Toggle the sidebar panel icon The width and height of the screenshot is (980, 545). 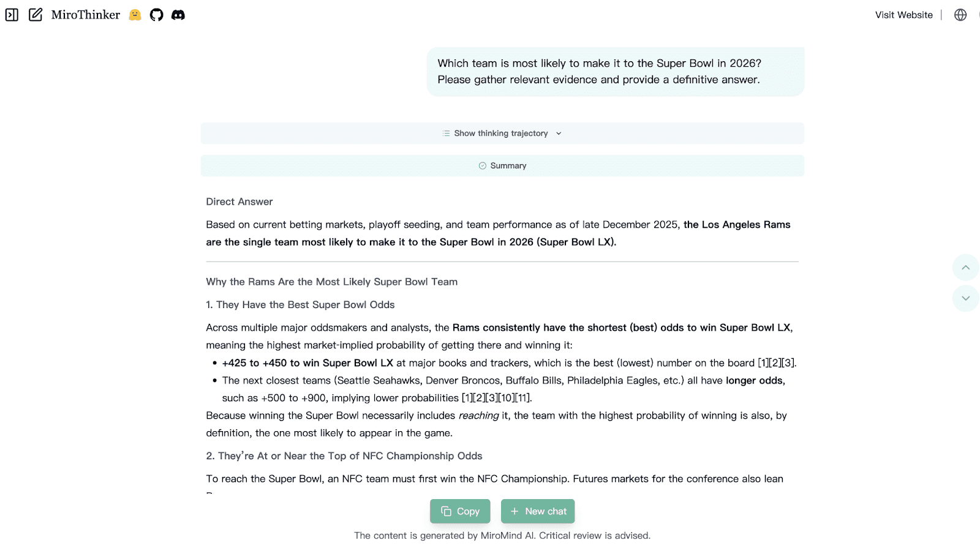[x=12, y=15]
